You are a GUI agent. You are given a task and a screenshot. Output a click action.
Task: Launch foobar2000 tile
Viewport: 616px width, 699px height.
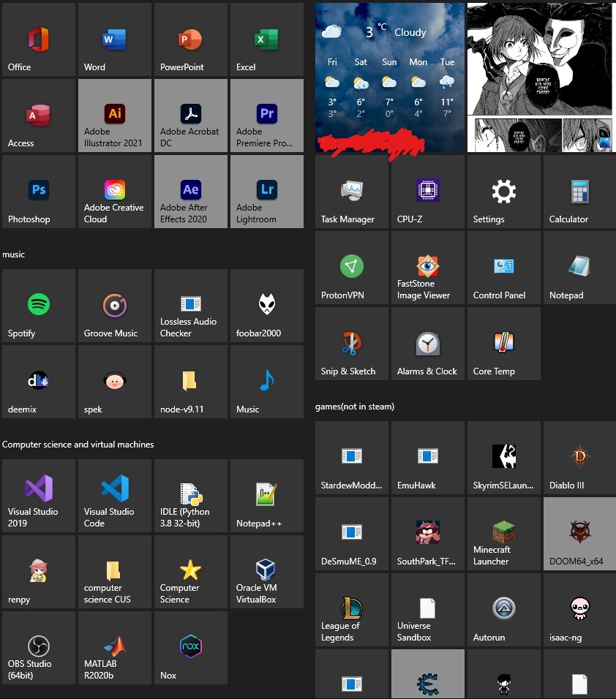click(267, 306)
